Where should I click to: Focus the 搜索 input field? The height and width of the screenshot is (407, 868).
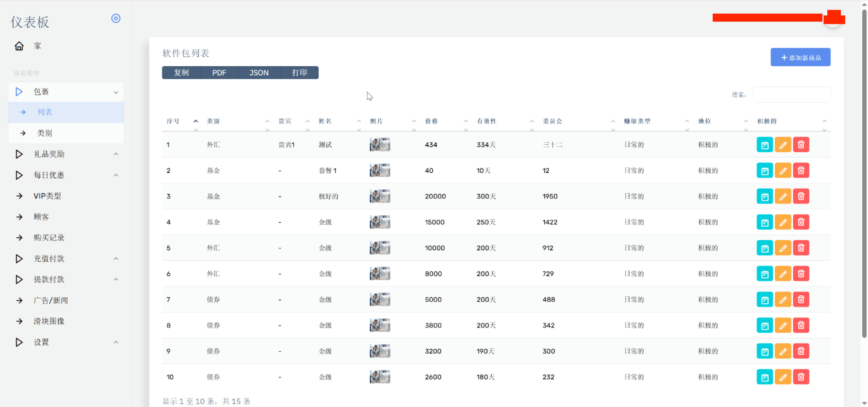coord(792,95)
